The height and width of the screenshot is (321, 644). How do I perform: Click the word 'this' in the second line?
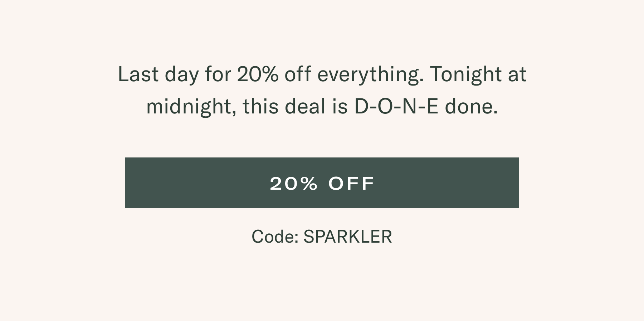[260, 107]
